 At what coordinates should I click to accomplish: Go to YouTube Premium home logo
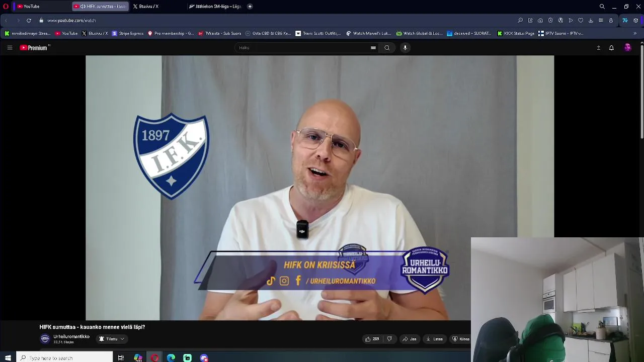pyautogui.click(x=34, y=48)
